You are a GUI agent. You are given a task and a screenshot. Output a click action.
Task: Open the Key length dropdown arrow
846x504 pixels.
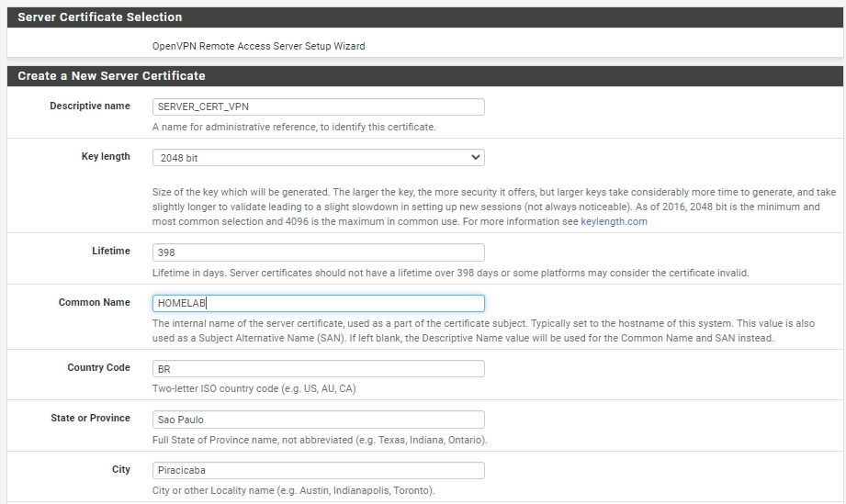475,157
